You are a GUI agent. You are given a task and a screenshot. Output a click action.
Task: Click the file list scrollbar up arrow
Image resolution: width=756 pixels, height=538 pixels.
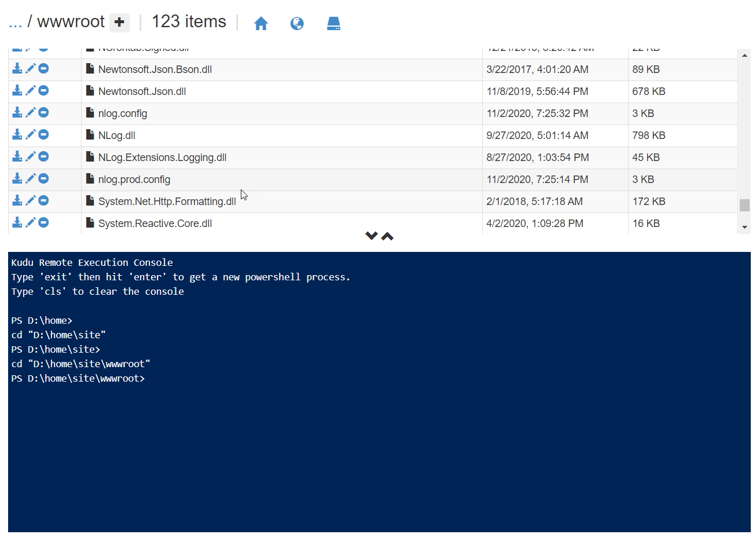click(x=745, y=55)
